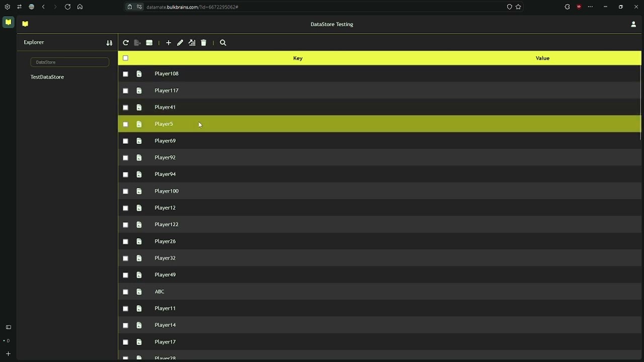Click the file icon beside Player117
Image resolution: width=644 pixels, height=362 pixels.
coord(139,90)
